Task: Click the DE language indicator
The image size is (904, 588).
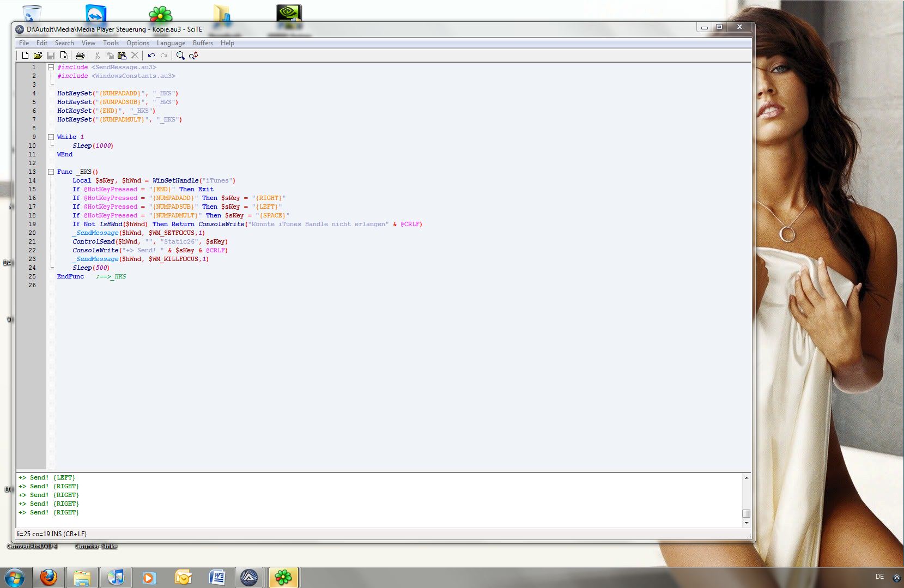Action: pos(879,577)
